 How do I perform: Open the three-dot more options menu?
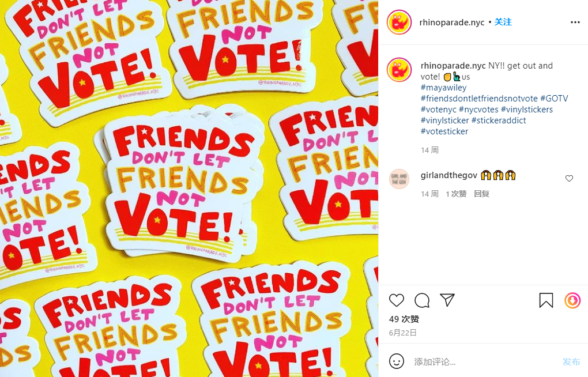pyautogui.click(x=575, y=22)
